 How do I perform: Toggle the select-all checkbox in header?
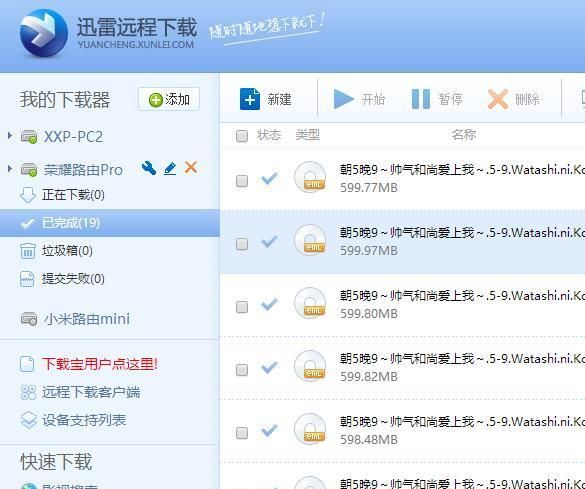coord(242,136)
